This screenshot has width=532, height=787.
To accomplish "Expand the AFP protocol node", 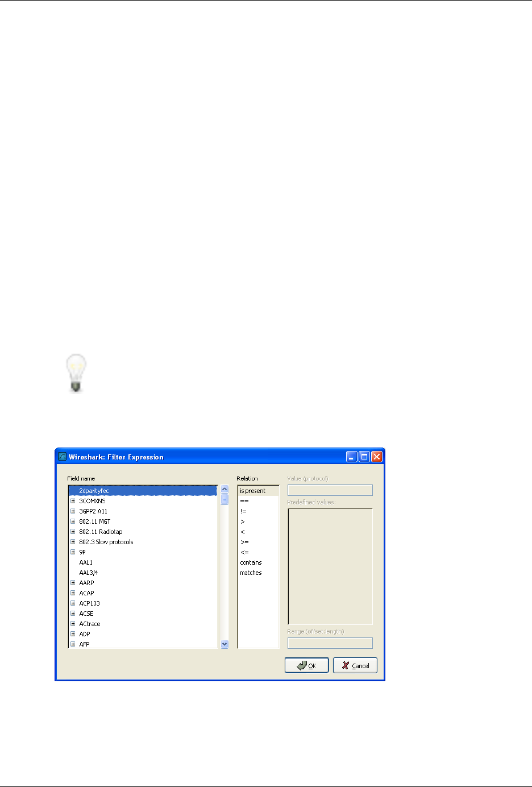I will point(73,644).
